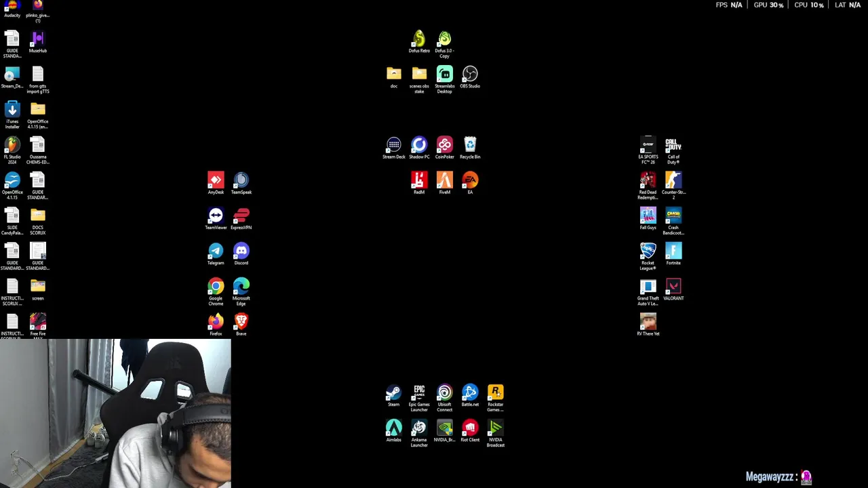Launch the AnyDesk shortcut
The width and height of the screenshot is (868, 488).
coord(216,184)
